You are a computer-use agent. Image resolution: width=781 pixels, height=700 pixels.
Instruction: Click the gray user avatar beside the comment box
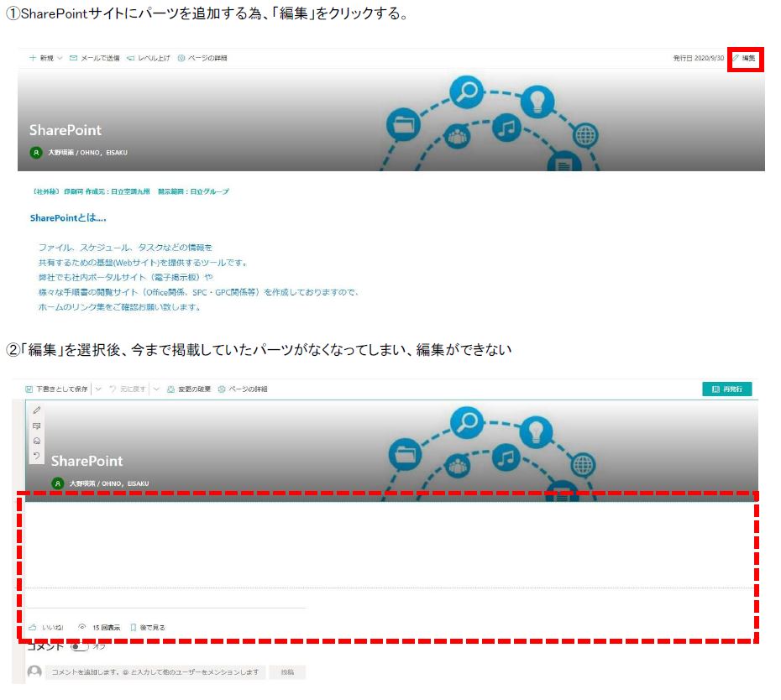point(34,671)
